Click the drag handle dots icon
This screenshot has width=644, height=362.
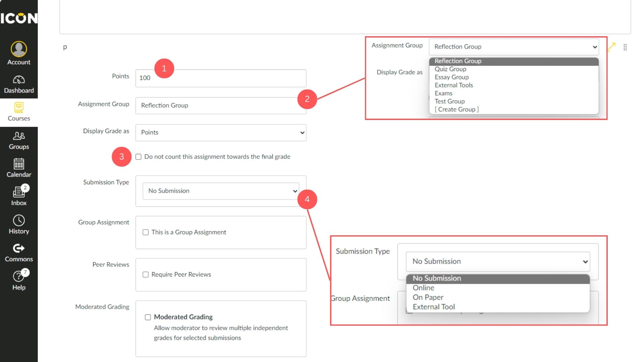(x=625, y=47)
